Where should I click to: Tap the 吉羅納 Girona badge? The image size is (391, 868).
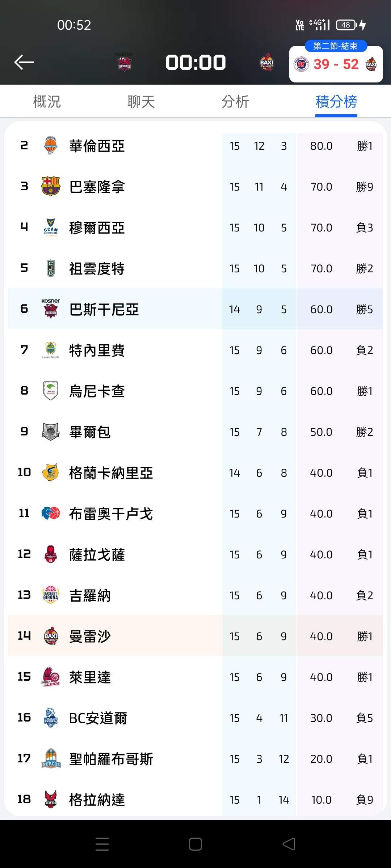[51, 595]
